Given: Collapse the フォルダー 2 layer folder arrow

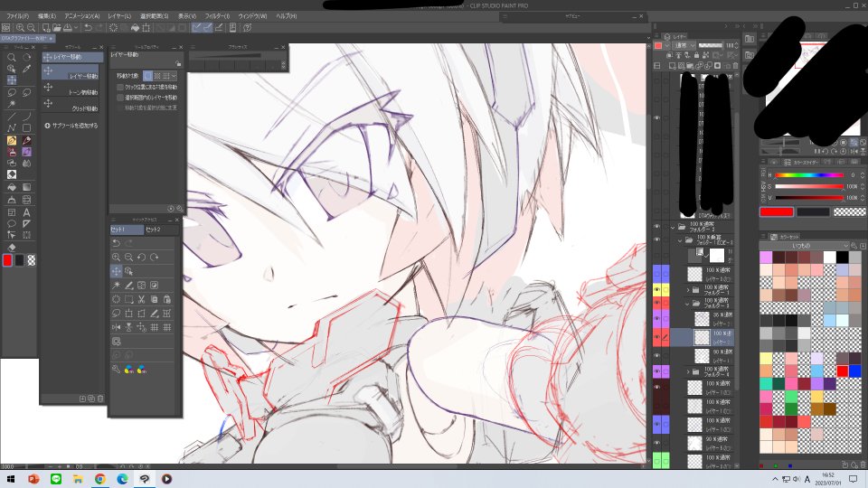Looking at the screenshot, I should coord(673,227).
